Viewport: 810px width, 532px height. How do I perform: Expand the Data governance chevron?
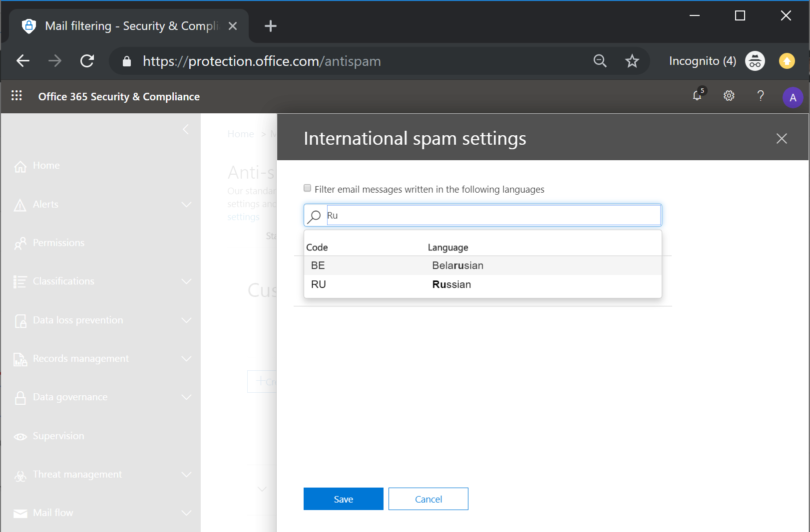pyautogui.click(x=186, y=397)
